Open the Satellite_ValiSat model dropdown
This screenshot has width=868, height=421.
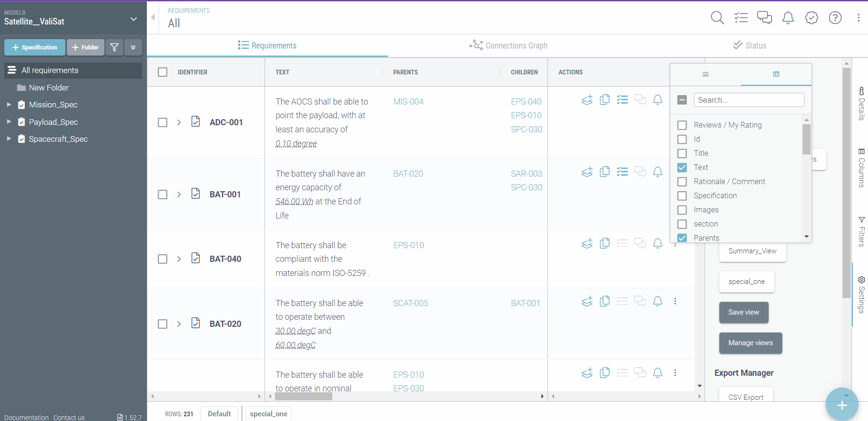tap(134, 19)
